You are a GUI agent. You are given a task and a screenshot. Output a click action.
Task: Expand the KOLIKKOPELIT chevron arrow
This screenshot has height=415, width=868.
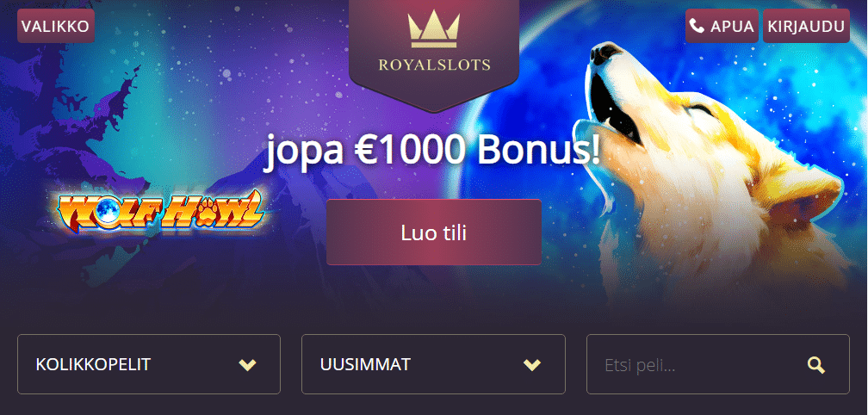(247, 365)
